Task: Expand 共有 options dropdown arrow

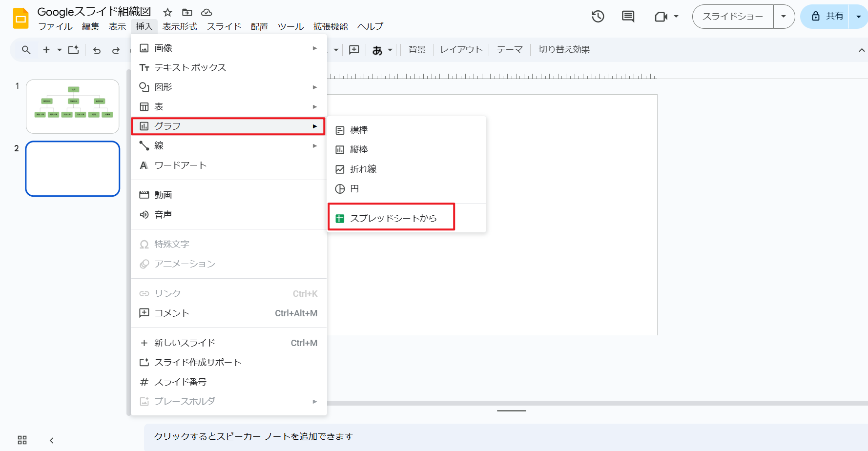Action: (x=858, y=17)
